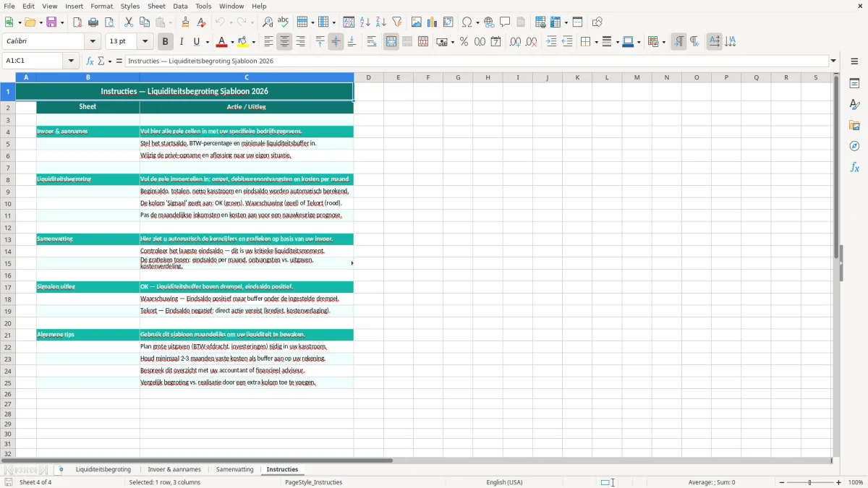The width and height of the screenshot is (868, 488).
Task: Open the sidebar Gallery panel
Action: pos(854,125)
